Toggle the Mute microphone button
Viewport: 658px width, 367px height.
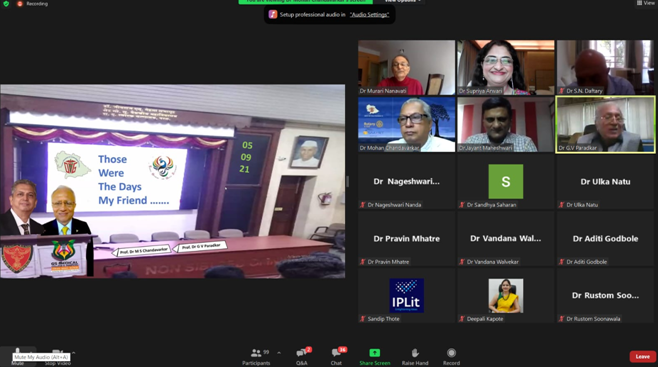pos(17,357)
